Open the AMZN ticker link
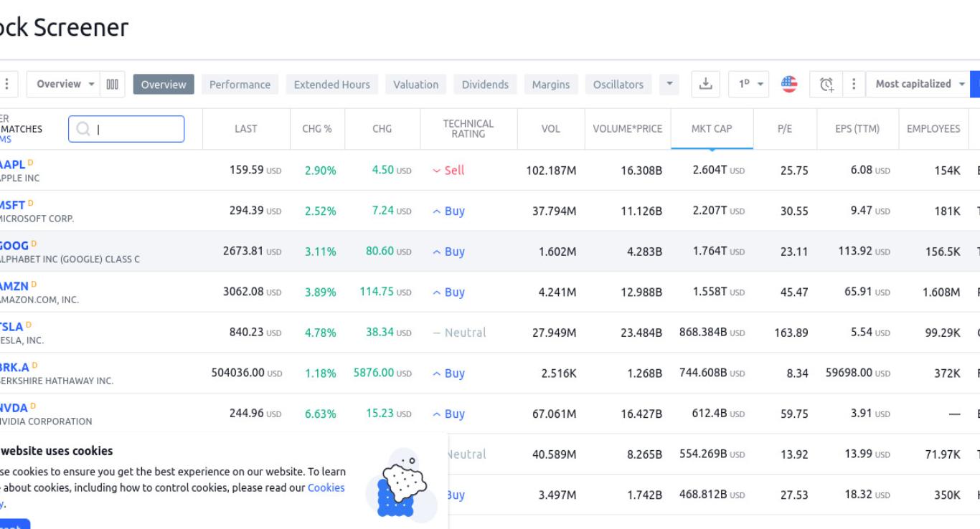This screenshot has height=529, width=980. tap(14, 286)
